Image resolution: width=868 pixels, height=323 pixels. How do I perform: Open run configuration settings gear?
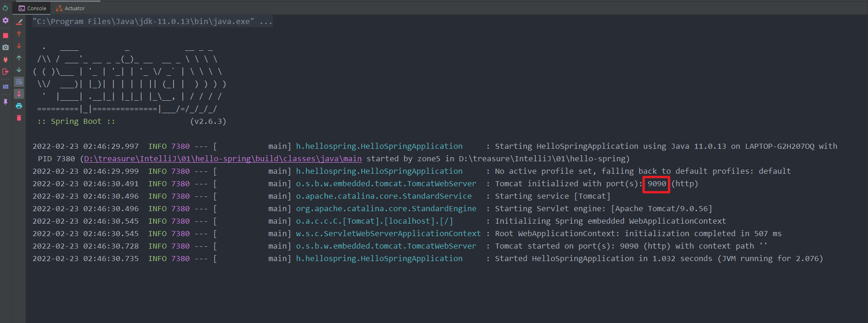coord(6,20)
